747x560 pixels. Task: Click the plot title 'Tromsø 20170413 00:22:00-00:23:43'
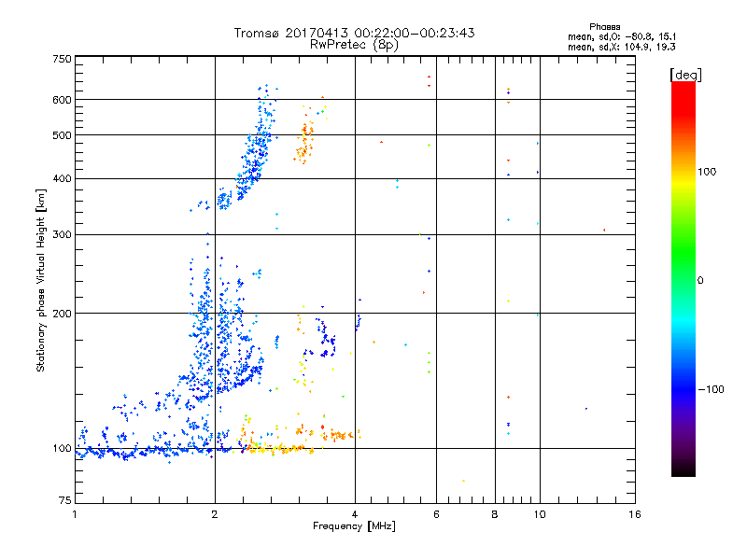click(354, 33)
